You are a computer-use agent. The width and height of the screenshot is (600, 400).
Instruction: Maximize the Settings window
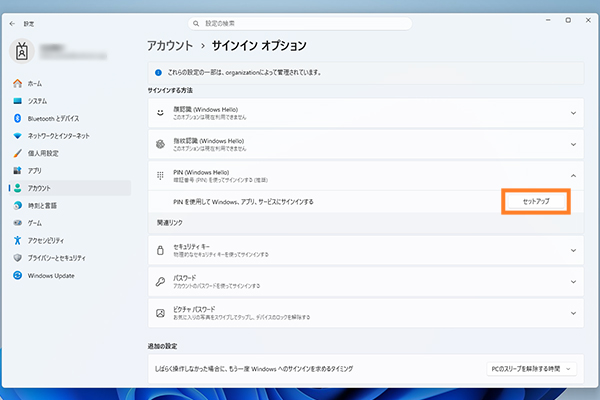[568, 20]
